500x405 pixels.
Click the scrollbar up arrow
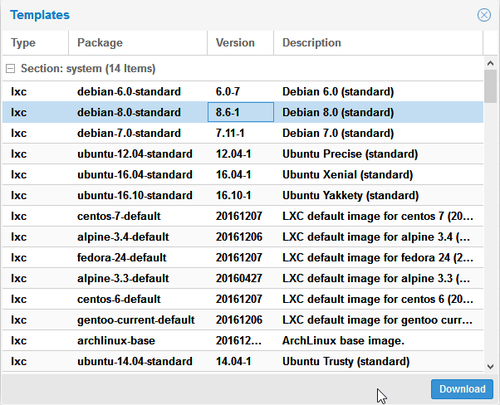click(490, 63)
